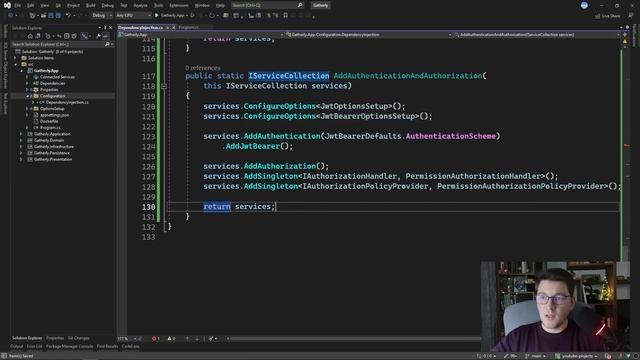Open the Error List tab
Image resolution: width=640 pixels, height=360 pixels.
coord(34,347)
